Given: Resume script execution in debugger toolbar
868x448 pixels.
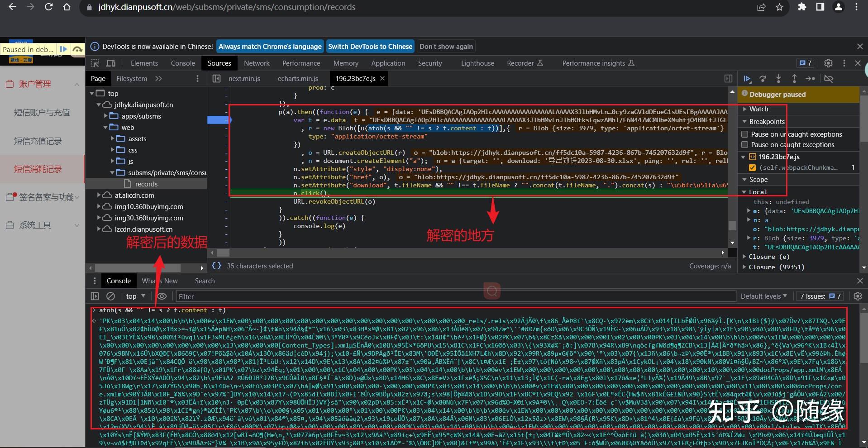Looking at the screenshot, I should [x=747, y=79].
